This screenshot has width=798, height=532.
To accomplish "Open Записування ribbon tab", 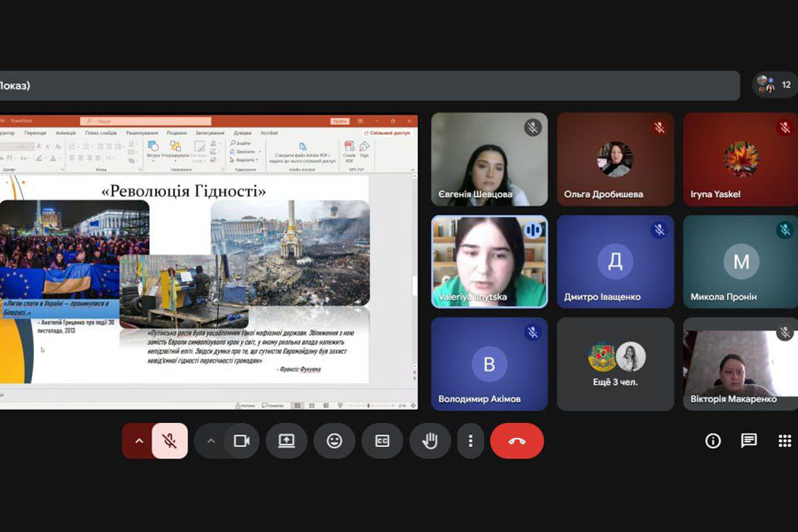I will tap(209, 133).
